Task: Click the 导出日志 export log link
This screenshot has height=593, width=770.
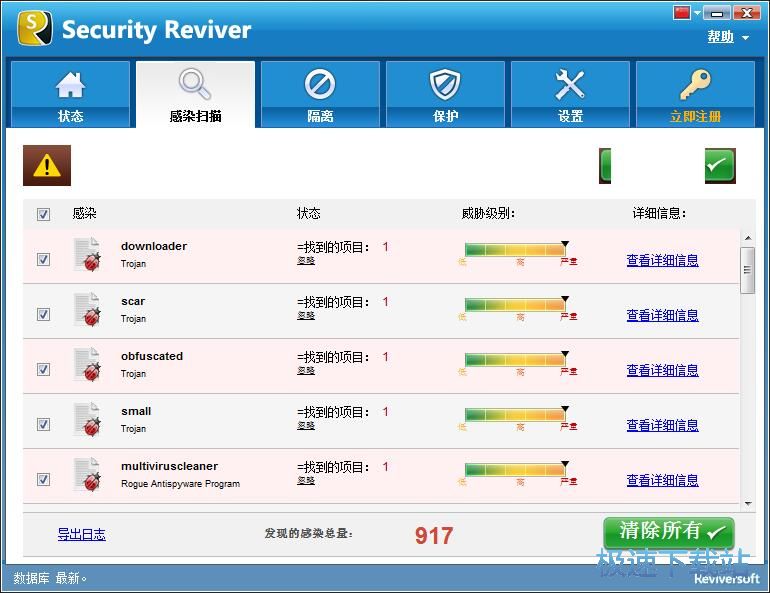Action: pyautogui.click(x=82, y=534)
